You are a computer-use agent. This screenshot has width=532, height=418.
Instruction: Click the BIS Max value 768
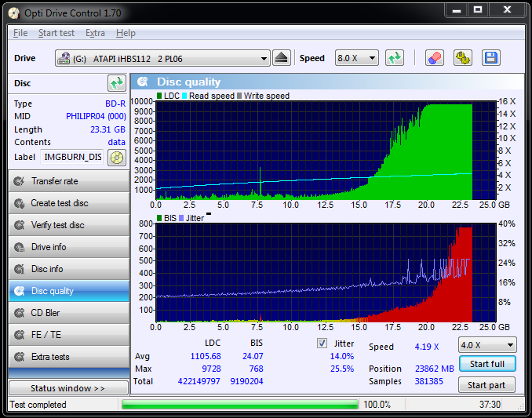[x=256, y=369]
